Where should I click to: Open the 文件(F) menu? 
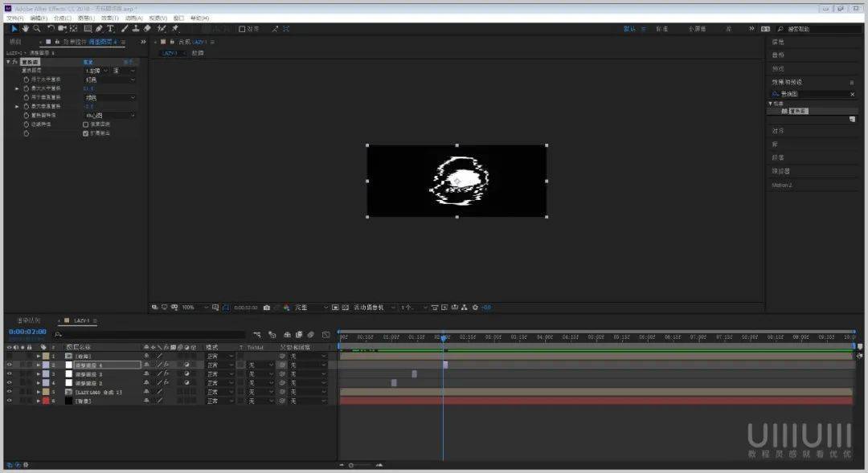click(14, 18)
